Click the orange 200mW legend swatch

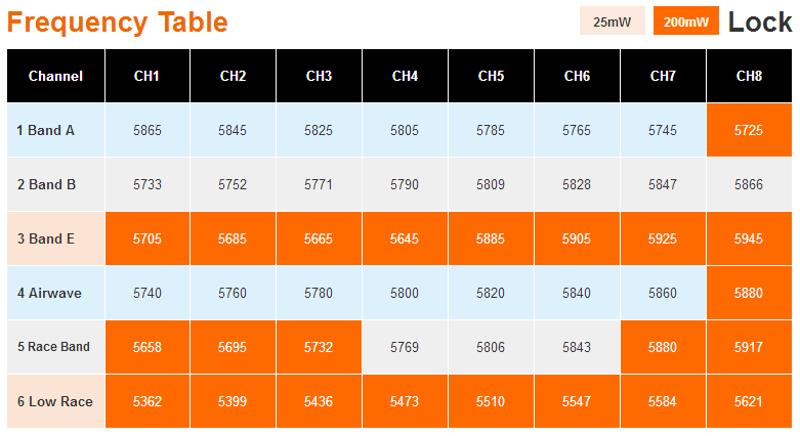(684, 21)
